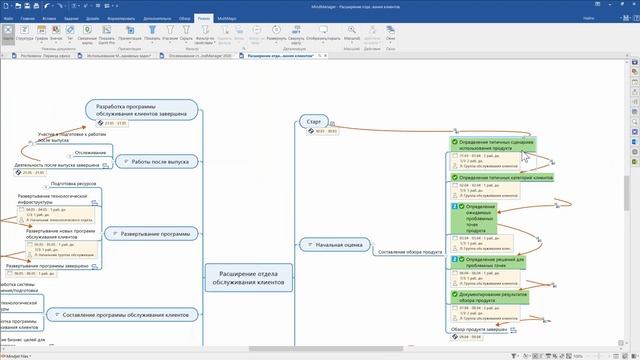
Task: Click the zoom percentage in the status bar
Action: [578, 356]
